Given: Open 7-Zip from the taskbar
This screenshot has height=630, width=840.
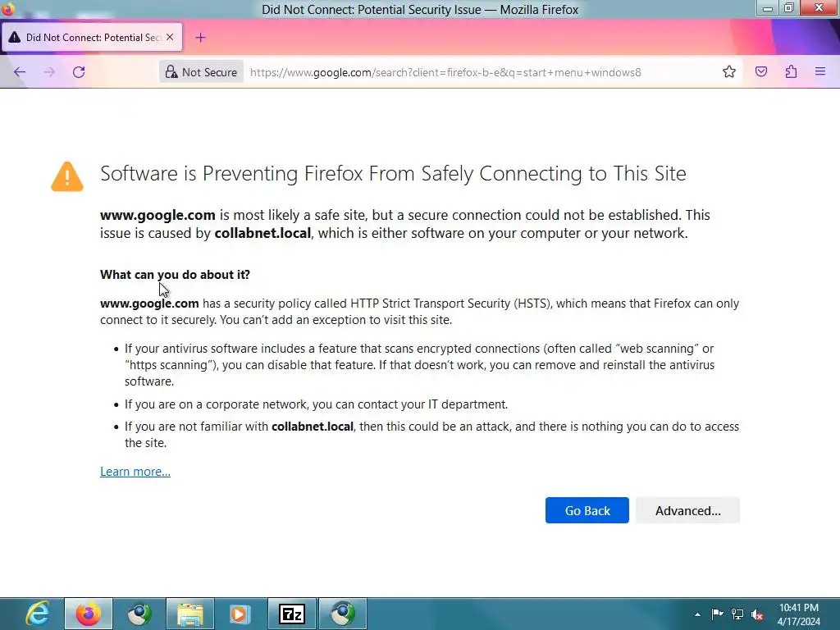Looking at the screenshot, I should click(x=291, y=614).
